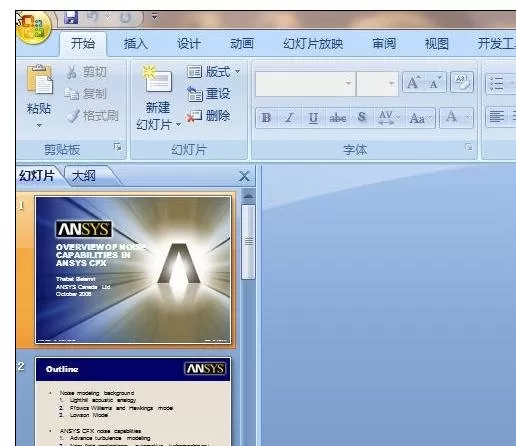This screenshot has height=446, width=516.
Task: Toggle text Shadow S formatting
Action: click(x=362, y=118)
